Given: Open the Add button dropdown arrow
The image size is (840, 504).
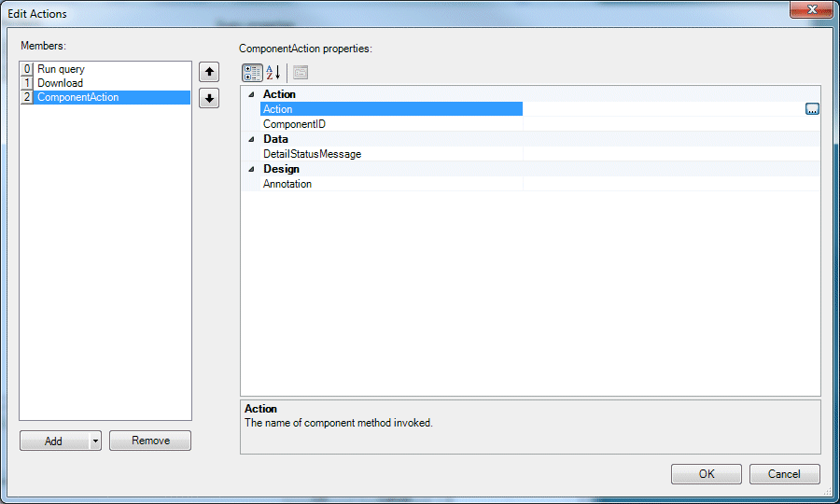Looking at the screenshot, I should click(95, 441).
